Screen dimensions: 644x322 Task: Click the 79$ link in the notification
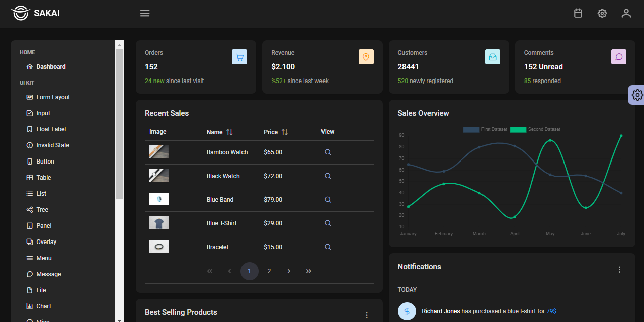[x=551, y=311]
